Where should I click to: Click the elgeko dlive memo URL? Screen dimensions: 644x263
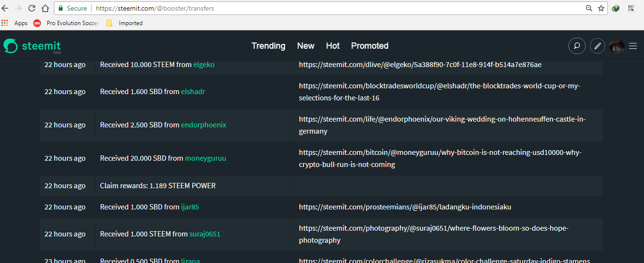coord(420,65)
